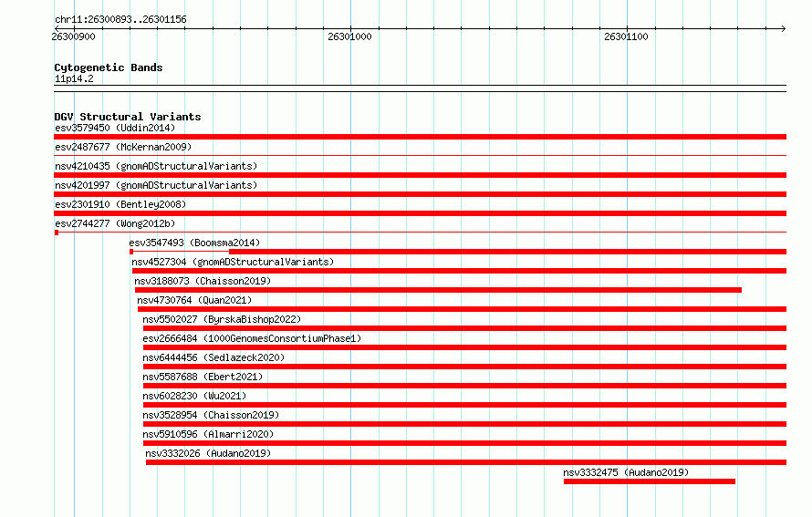The height and width of the screenshot is (517, 812).
Task: Select the red bar under nsv3188073 Chaisson2019
Action: (x=438, y=290)
